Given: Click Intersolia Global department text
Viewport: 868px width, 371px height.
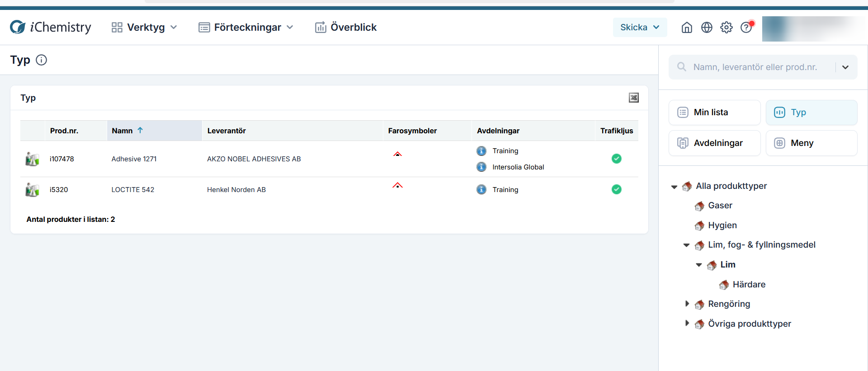Looking at the screenshot, I should [518, 167].
